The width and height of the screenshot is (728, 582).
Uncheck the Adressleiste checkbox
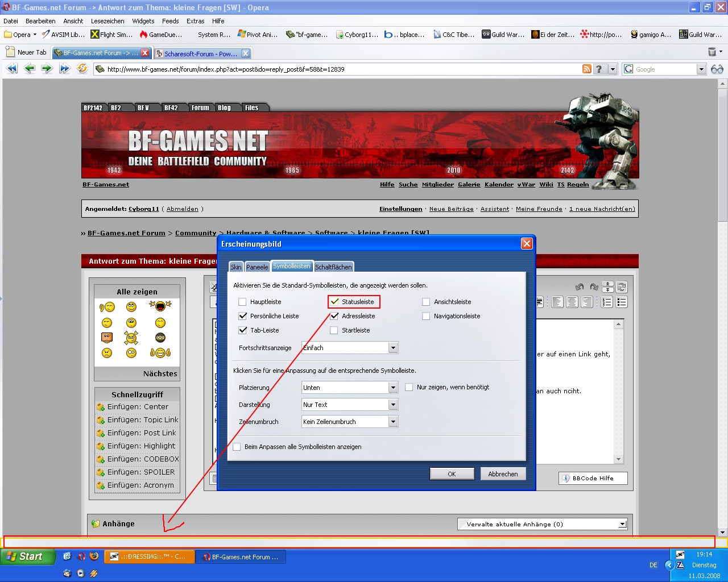(334, 316)
